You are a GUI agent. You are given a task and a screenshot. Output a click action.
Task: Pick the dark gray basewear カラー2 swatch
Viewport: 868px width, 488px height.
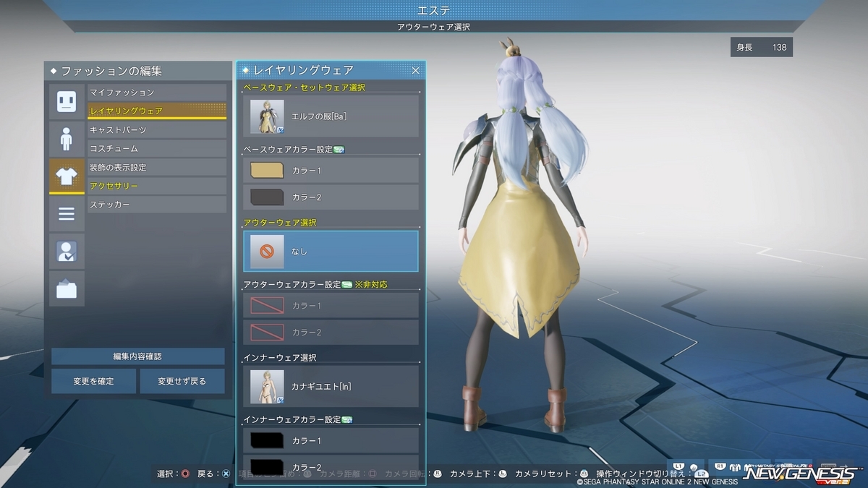click(x=266, y=197)
